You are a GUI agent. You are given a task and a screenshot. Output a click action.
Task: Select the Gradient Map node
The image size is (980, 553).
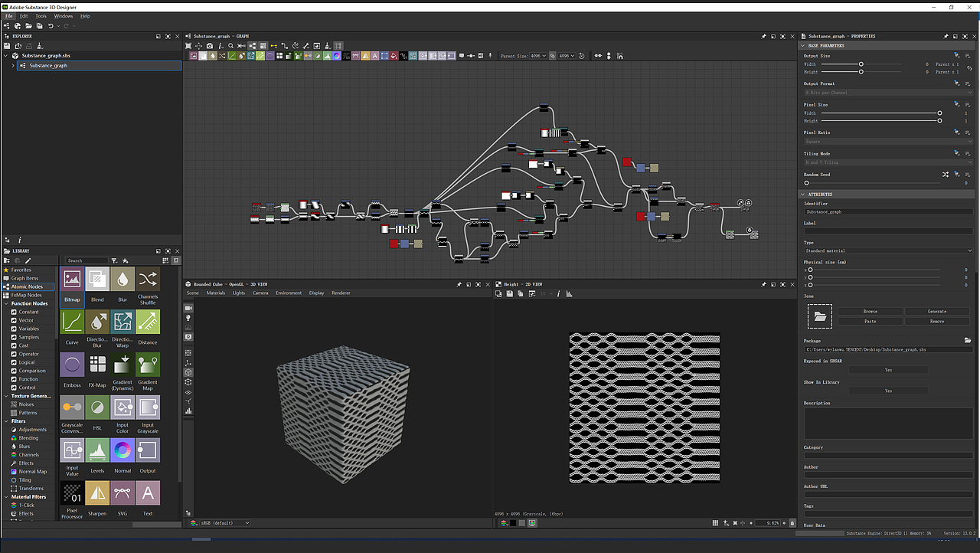[148, 365]
